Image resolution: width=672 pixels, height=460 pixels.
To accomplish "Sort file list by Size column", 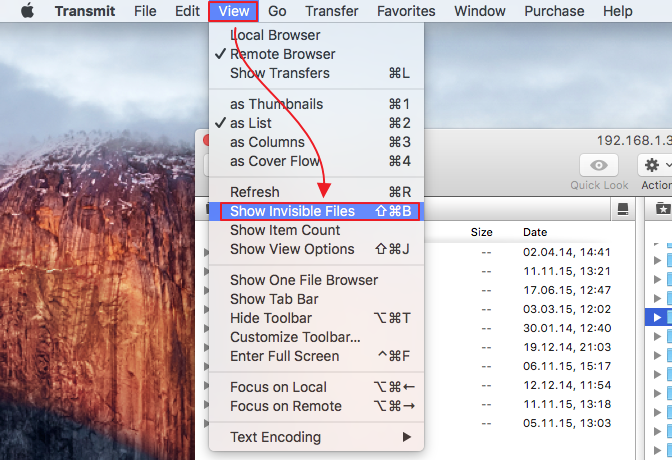I will click(x=481, y=232).
